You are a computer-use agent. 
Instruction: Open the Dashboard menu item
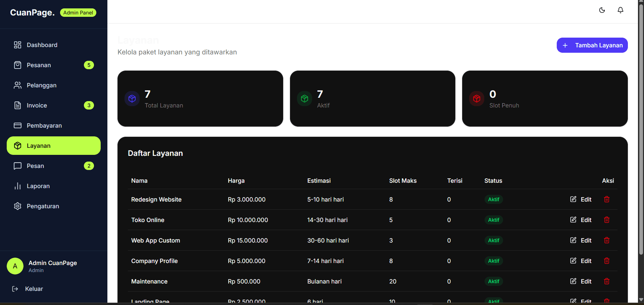coord(42,45)
